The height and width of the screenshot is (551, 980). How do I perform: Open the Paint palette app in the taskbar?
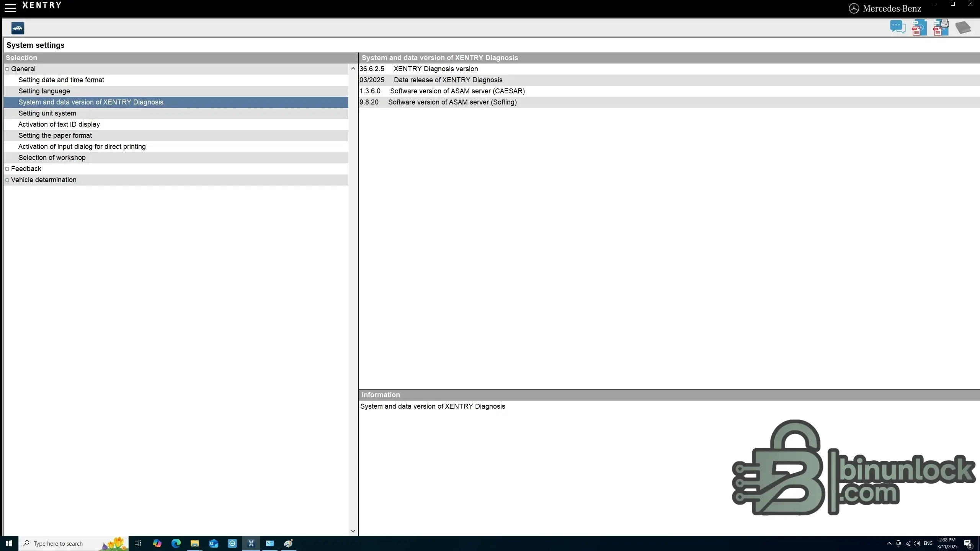pyautogui.click(x=288, y=543)
